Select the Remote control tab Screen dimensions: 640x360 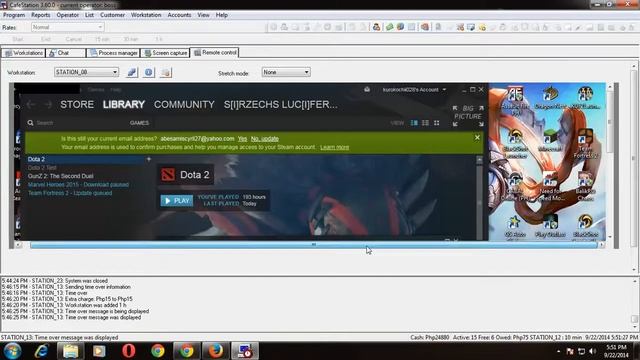[215, 53]
